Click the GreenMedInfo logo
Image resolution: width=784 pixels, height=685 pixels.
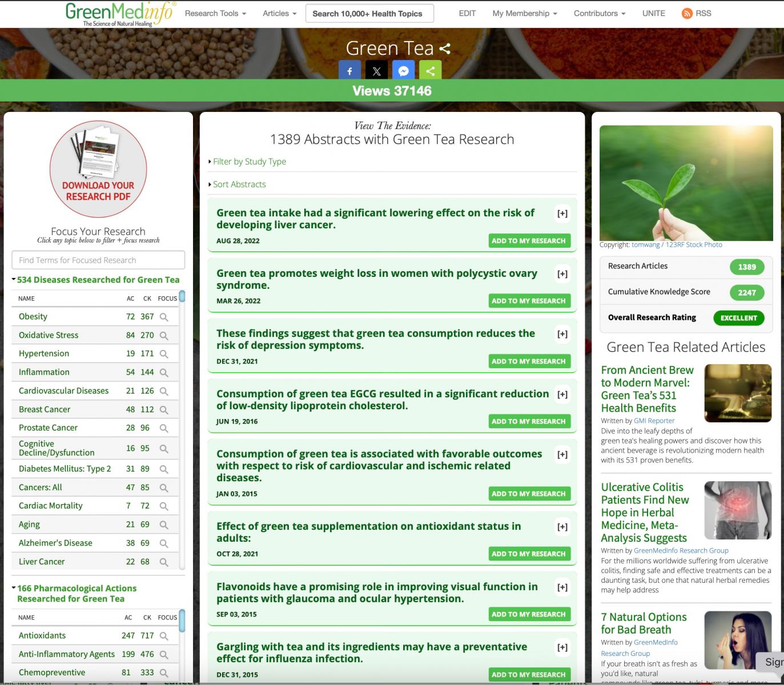(120, 14)
